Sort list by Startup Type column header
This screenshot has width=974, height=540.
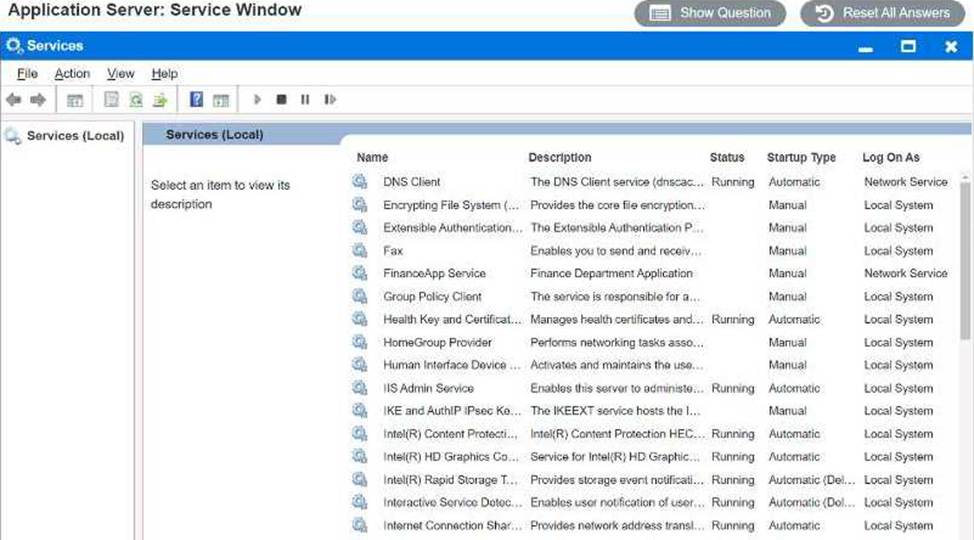[801, 158]
